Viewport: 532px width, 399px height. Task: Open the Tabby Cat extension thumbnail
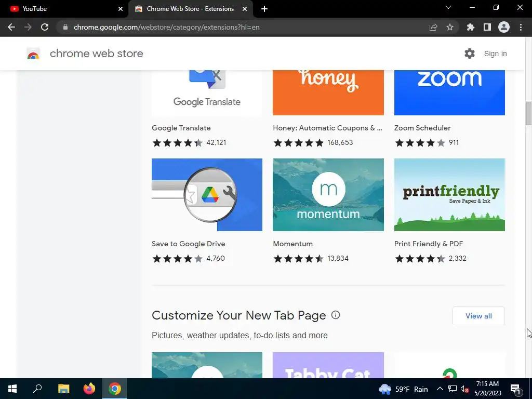(328, 365)
